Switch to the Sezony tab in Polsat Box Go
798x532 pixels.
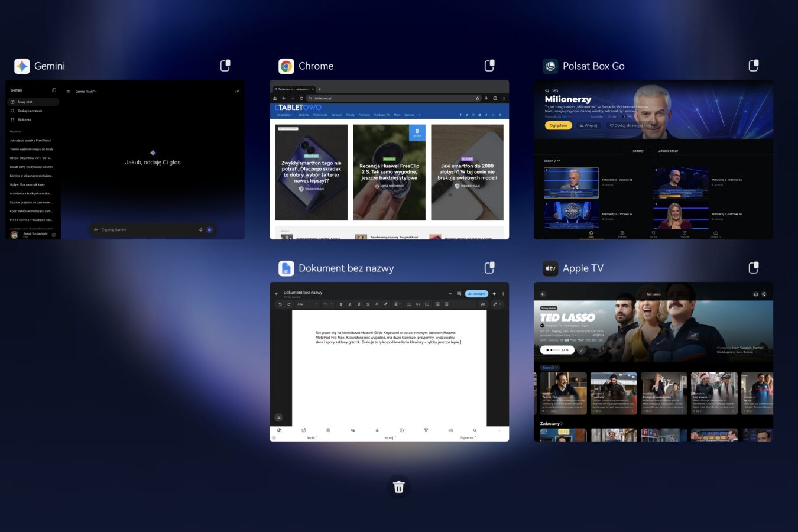638,151
